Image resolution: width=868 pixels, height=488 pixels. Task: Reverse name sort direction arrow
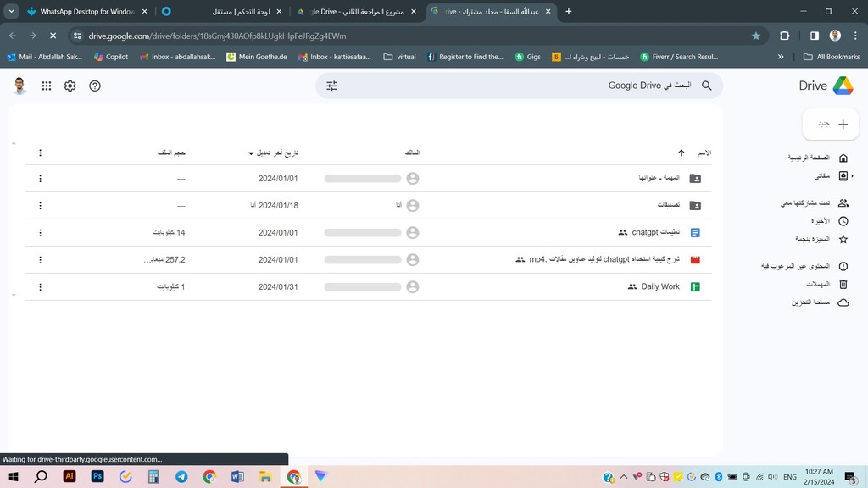(x=681, y=152)
